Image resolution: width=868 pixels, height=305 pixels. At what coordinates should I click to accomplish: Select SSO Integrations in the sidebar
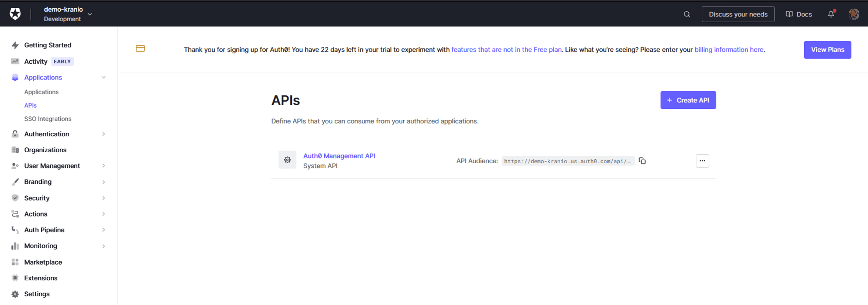click(x=48, y=119)
